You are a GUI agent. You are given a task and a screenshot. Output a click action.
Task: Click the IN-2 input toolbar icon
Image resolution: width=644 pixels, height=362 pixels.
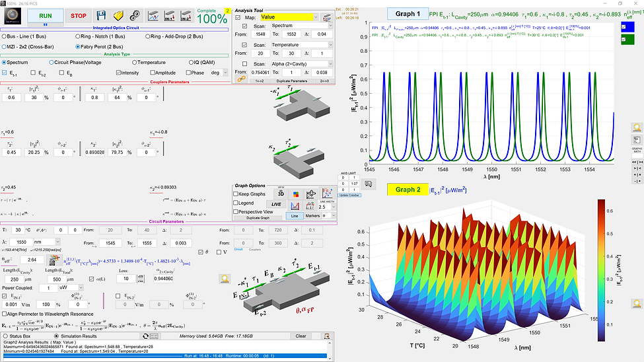pos(186,16)
